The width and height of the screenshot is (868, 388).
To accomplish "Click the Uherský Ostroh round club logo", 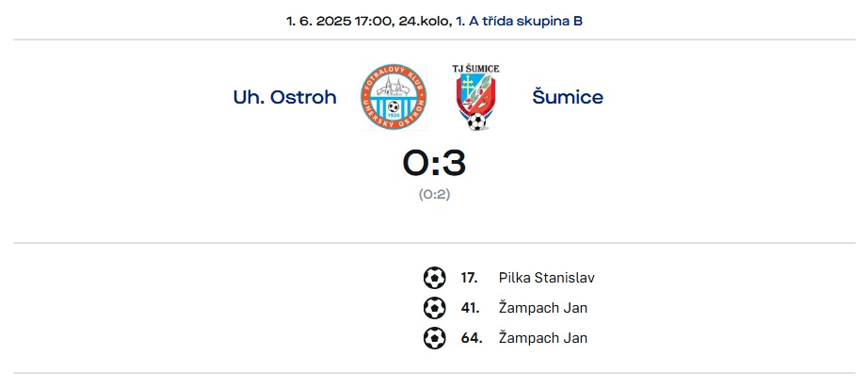I will pos(394,97).
